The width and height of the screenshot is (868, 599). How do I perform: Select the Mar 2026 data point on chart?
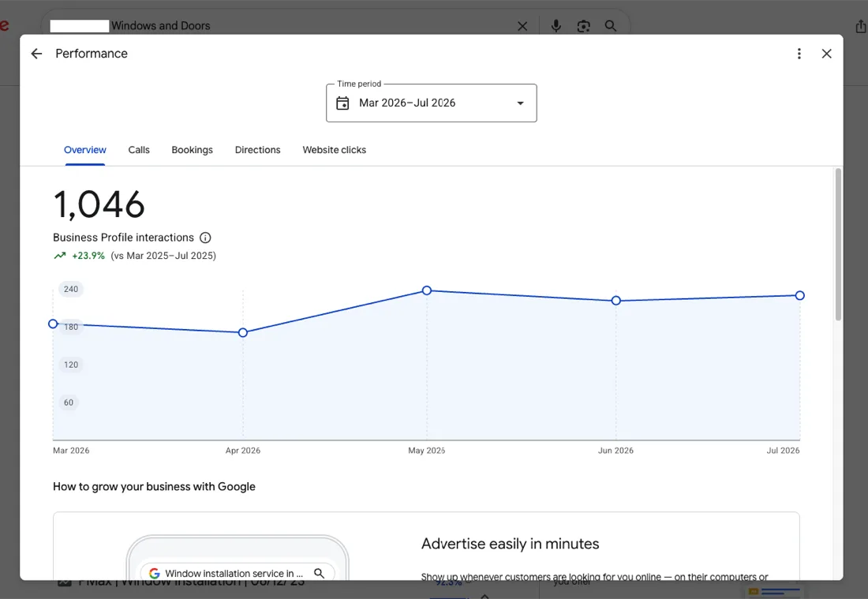(x=53, y=324)
